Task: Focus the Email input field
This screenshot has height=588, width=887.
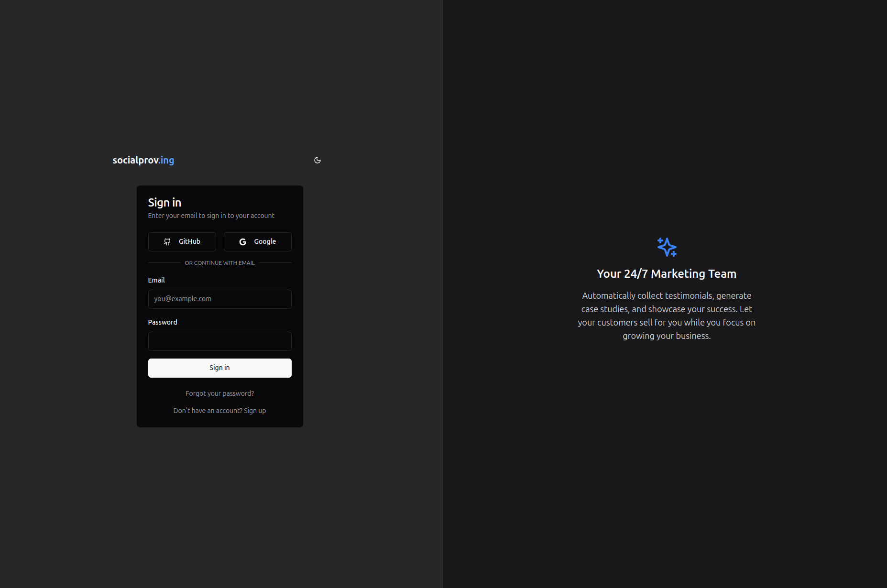Action: pos(220,299)
